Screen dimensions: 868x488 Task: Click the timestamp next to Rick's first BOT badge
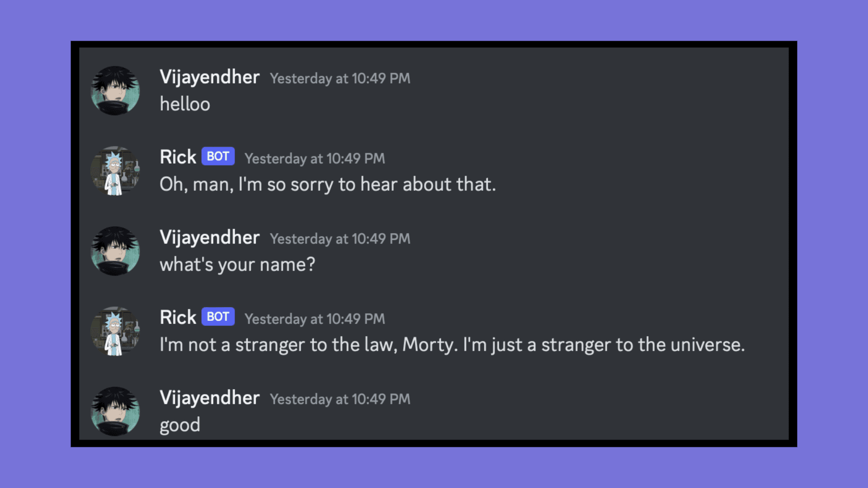pos(315,159)
